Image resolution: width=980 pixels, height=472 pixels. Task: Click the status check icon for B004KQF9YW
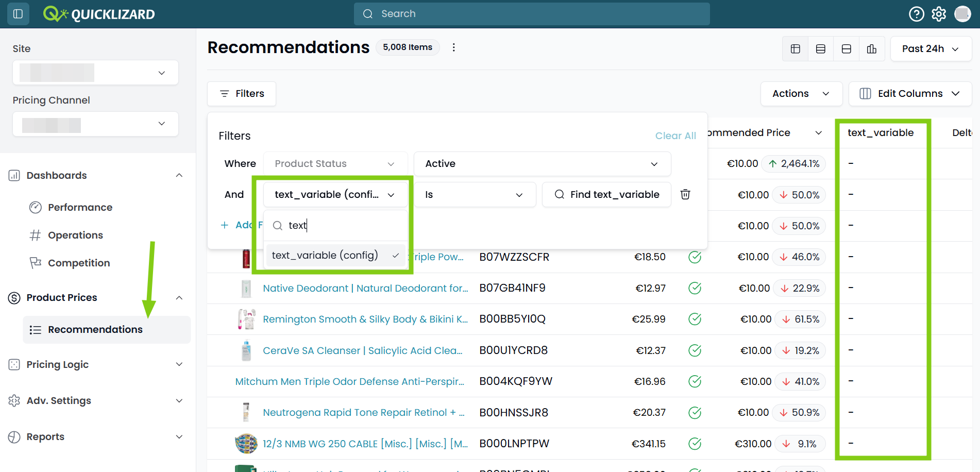[x=695, y=381]
